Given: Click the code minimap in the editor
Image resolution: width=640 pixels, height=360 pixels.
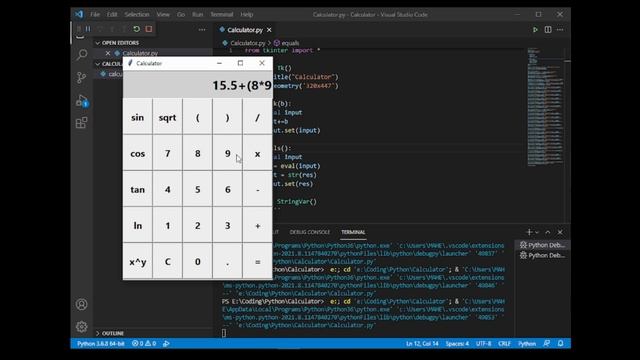Looking at the screenshot, I should click(545, 107).
